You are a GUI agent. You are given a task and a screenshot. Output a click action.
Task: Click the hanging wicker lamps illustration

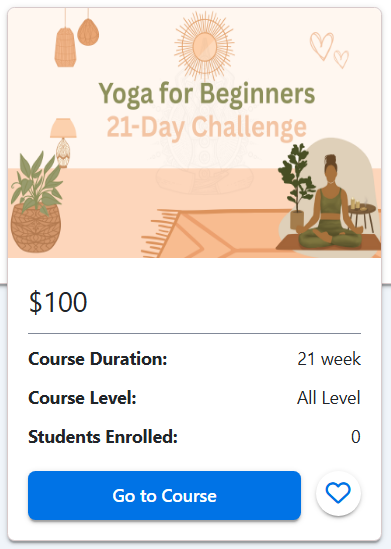[x=77, y=37]
